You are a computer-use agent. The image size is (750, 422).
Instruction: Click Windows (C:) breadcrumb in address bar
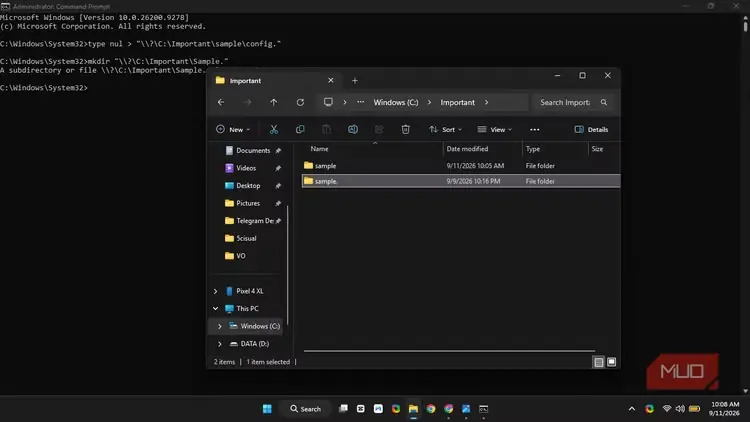tap(396, 102)
